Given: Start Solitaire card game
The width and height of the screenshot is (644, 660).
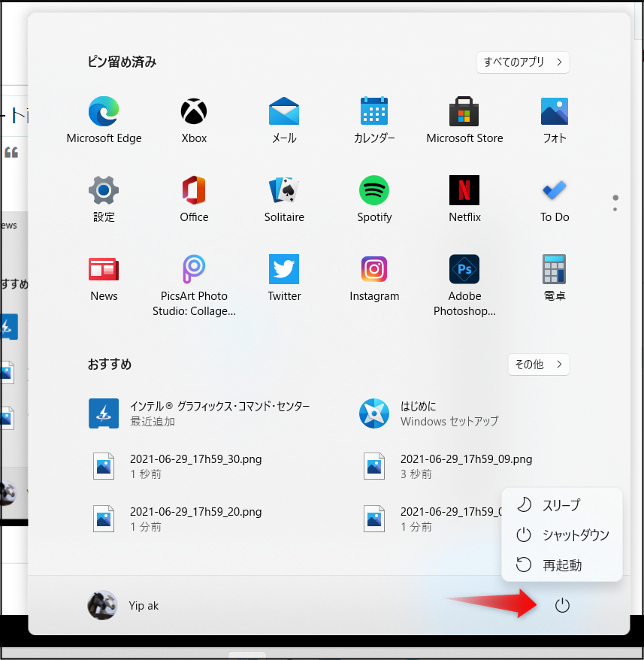Looking at the screenshot, I should 284,199.
